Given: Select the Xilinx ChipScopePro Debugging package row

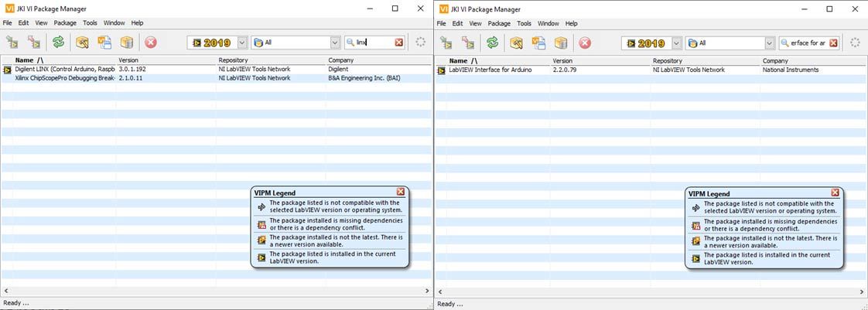Looking at the screenshot, I should (x=217, y=79).
